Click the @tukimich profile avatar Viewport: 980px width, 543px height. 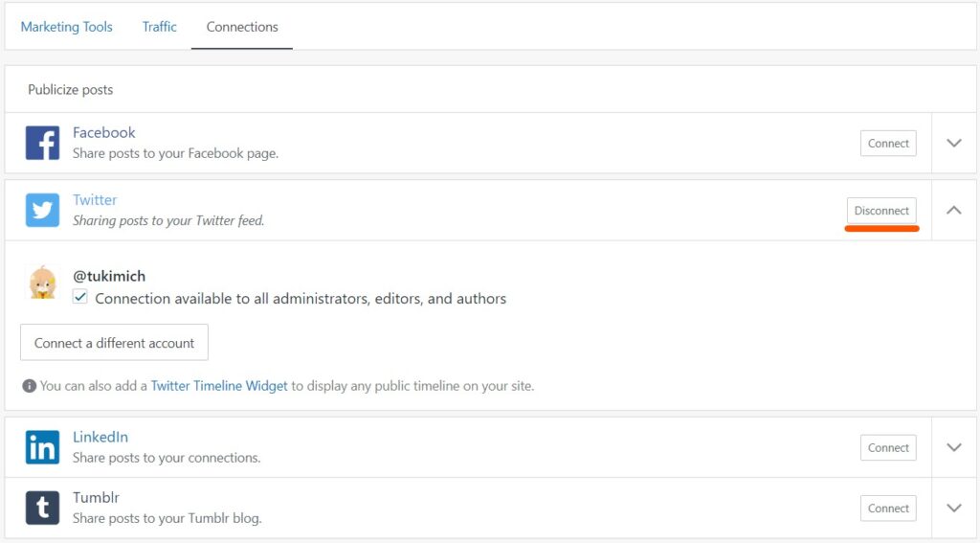point(42,283)
